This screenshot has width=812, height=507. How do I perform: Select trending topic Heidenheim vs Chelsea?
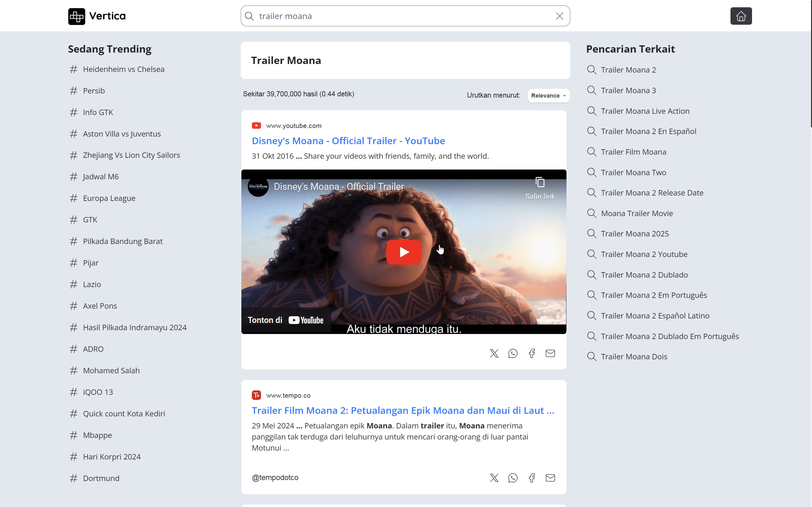(123, 69)
